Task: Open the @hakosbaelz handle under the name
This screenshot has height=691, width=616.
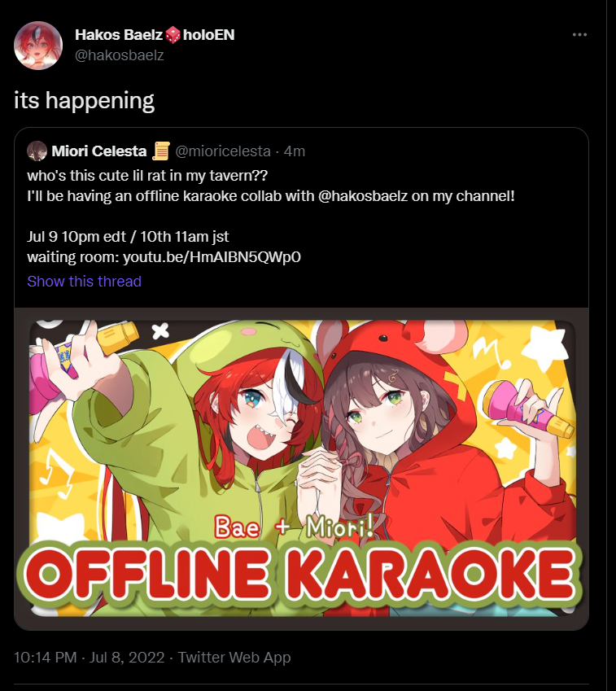Action: pyautogui.click(x=120, y=55)
